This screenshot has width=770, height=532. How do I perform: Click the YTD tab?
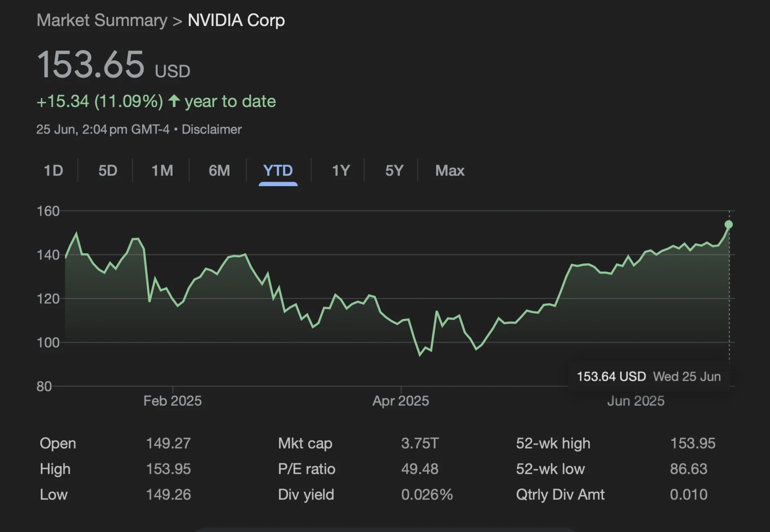278,171
